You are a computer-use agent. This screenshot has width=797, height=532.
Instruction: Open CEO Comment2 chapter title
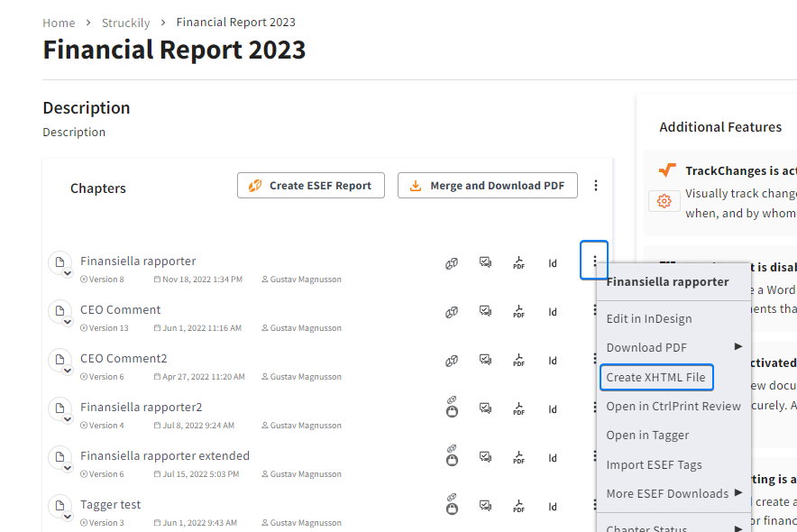(x=124, y=359)
